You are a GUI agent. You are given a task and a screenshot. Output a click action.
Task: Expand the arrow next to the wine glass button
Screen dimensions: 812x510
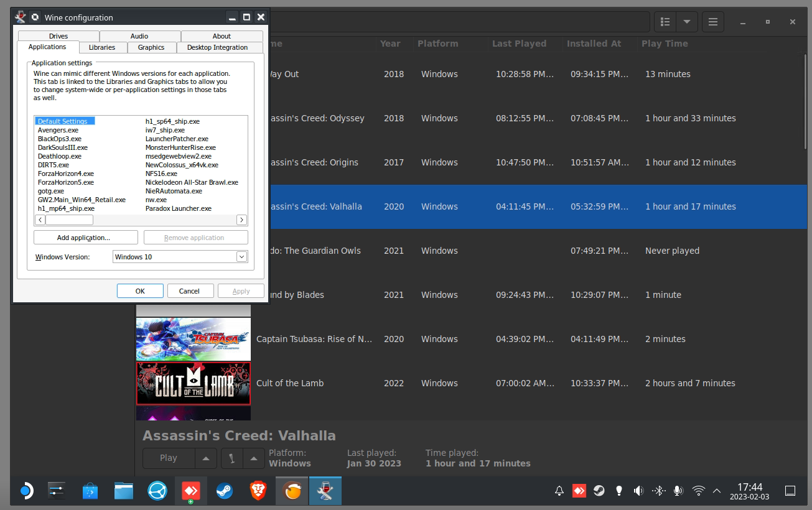[253, 458]
